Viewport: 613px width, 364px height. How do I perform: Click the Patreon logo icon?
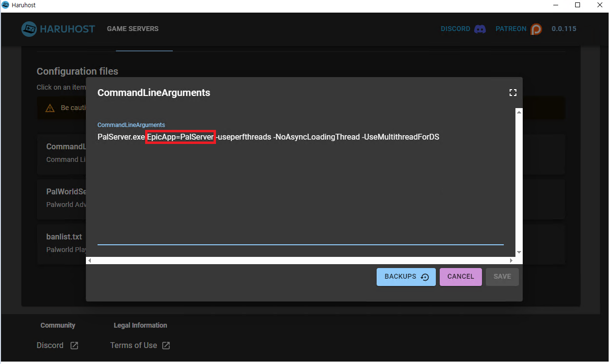[x=536, y=29]
